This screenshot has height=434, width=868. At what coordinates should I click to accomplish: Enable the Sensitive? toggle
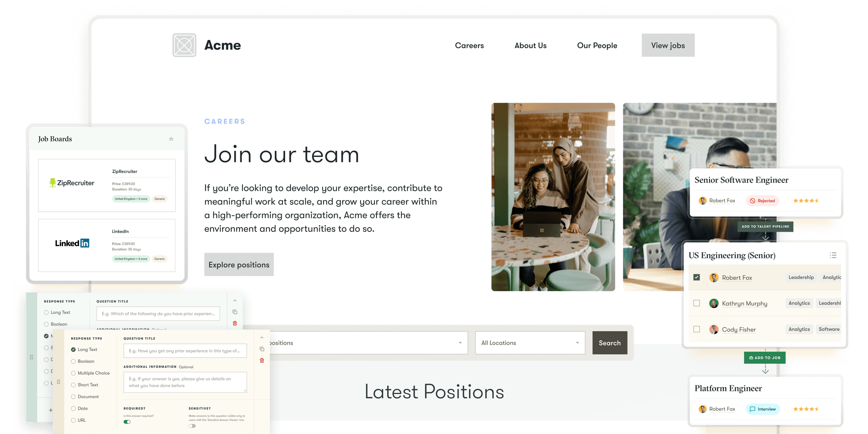(x=192, y=426)
